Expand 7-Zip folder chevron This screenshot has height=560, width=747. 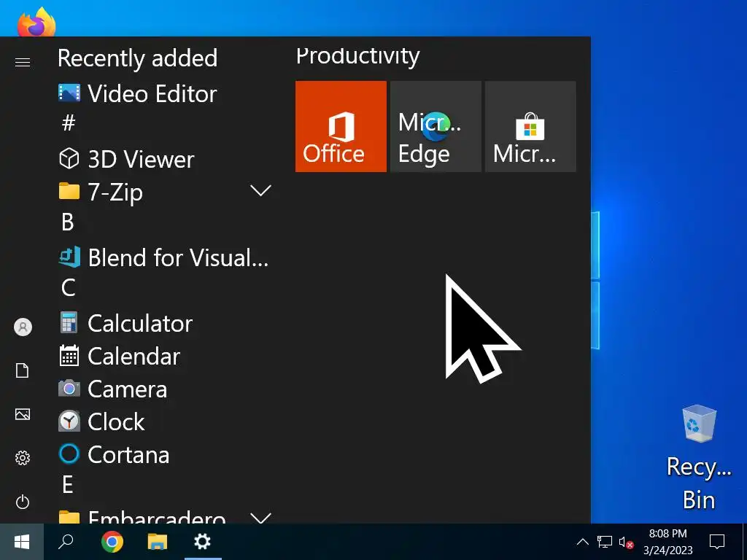(260, 191)
